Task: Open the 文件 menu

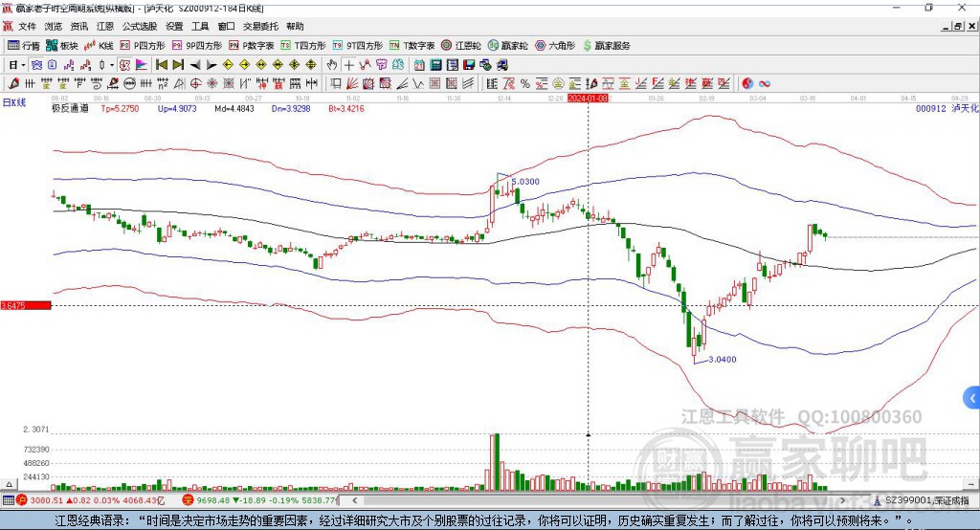Action: pos(28,26)
